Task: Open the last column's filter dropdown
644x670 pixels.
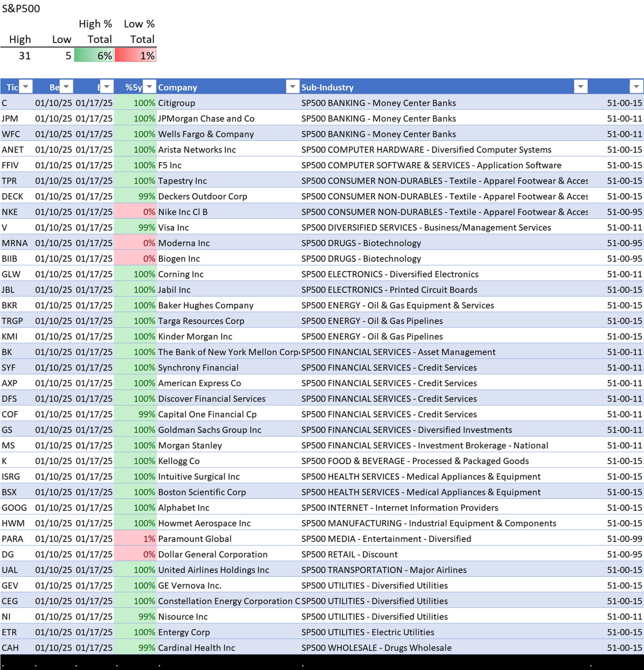Action: pos(636,87)
